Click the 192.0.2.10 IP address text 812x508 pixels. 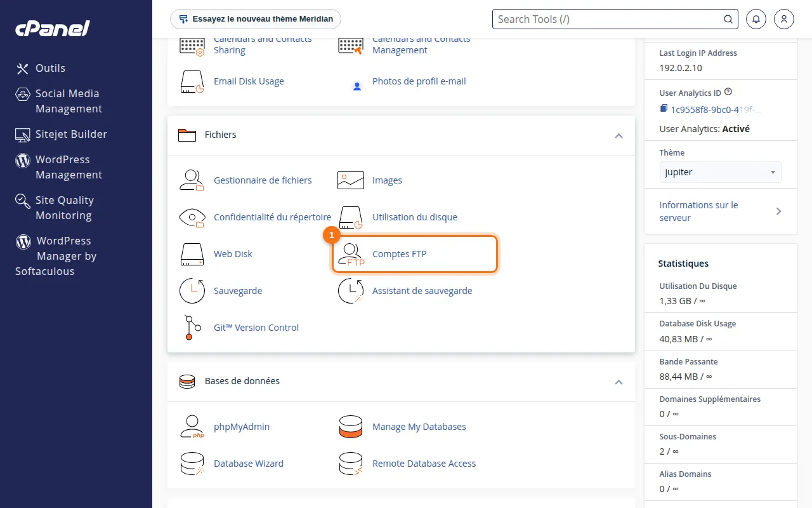tap(681, 68)
